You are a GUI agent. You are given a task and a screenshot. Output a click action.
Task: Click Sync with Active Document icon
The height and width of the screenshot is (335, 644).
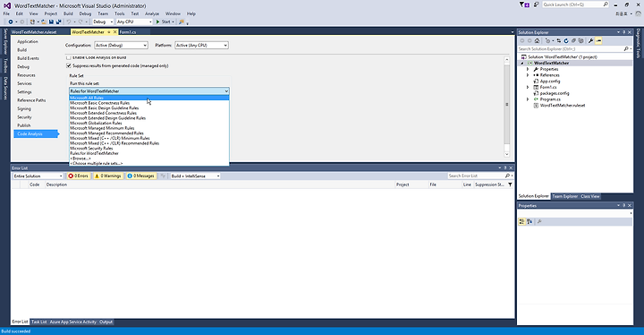(558, 40)
